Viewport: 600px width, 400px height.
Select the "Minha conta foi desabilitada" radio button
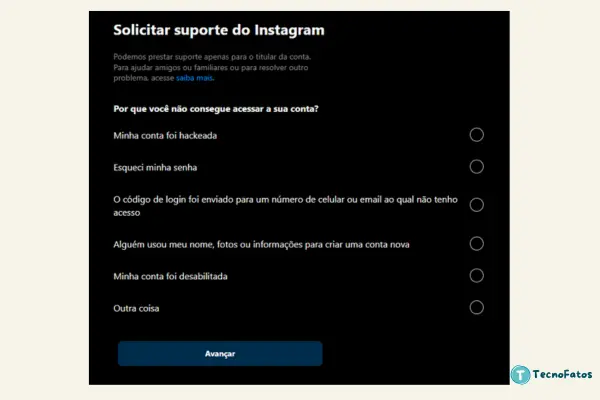pyautogui.click(x=476, y=275)
